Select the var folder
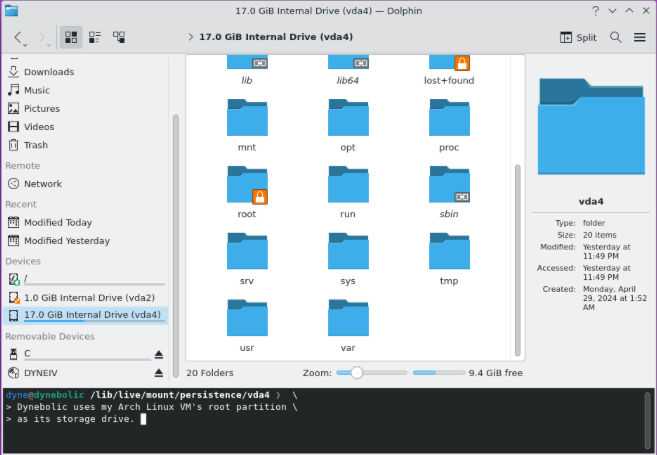 point(348,326)
